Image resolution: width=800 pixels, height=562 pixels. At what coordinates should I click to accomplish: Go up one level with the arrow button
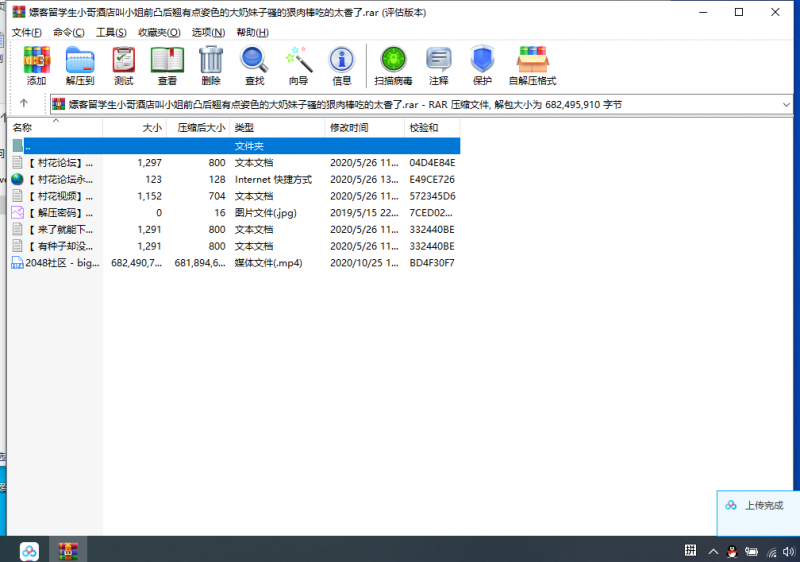click(x=23, y=104)
